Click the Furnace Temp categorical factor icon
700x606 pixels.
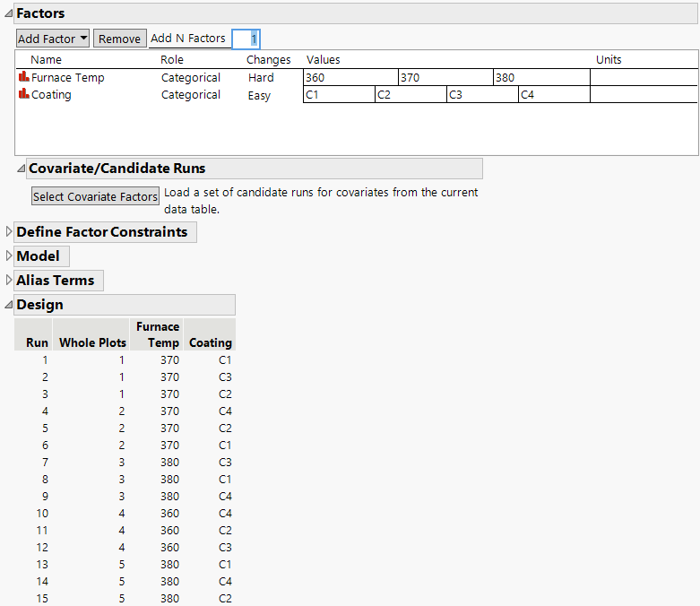coord(23,77)
